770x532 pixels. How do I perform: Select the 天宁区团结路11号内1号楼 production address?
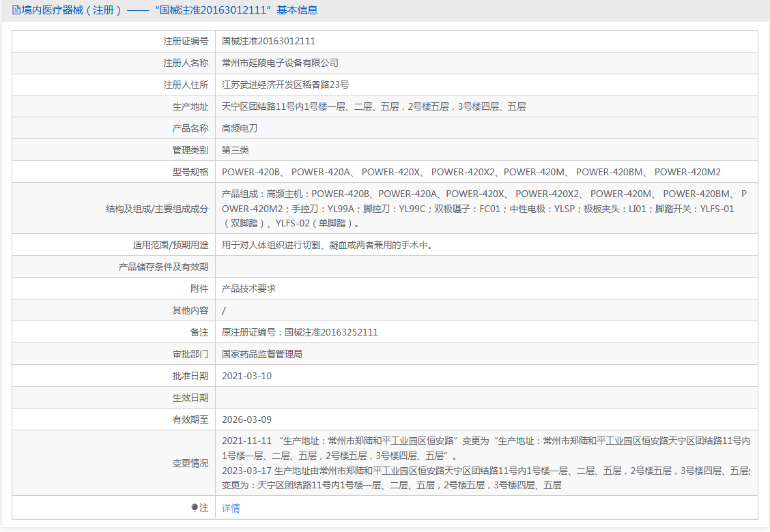point(373,106)
